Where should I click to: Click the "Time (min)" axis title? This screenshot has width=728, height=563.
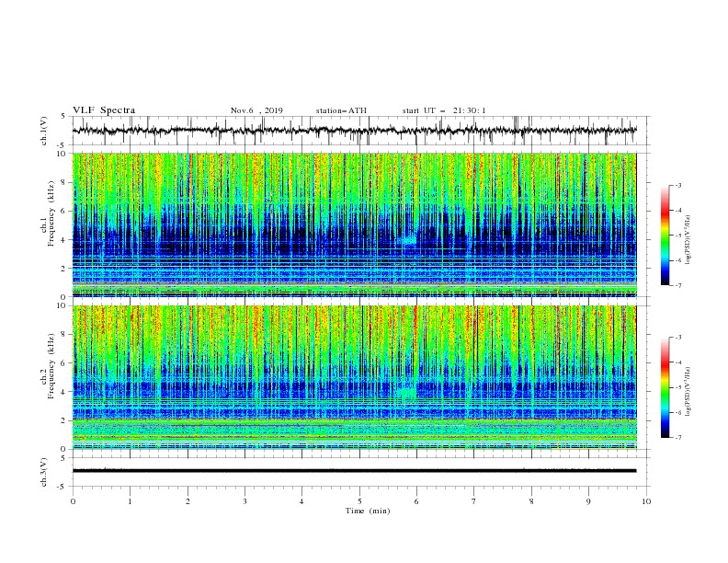(368, 511)
